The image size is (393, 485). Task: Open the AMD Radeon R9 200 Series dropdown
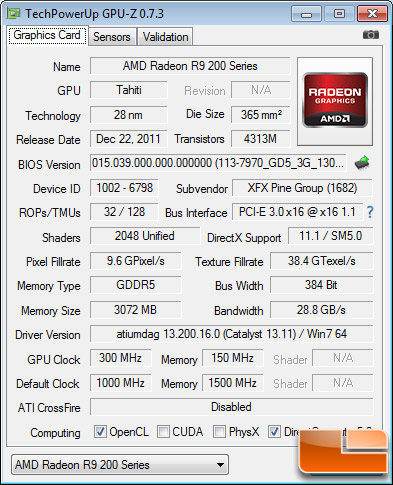click(120, 464)
